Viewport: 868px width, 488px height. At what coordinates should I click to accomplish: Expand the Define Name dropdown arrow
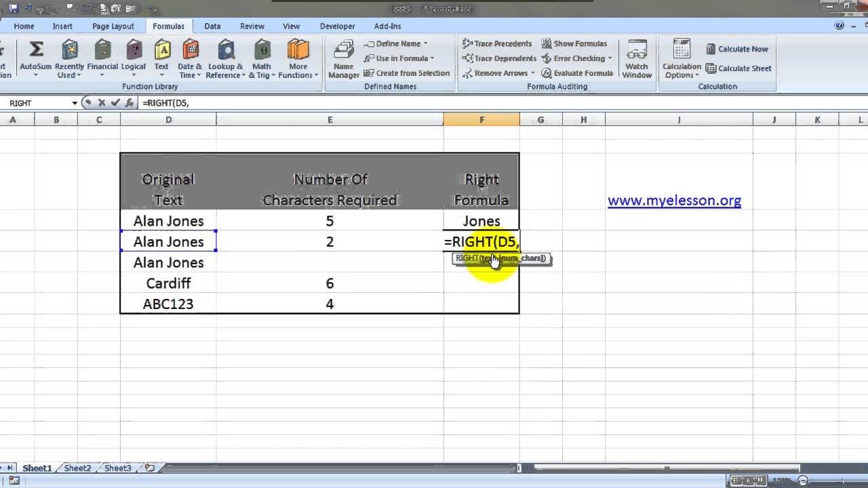(425, 43)
